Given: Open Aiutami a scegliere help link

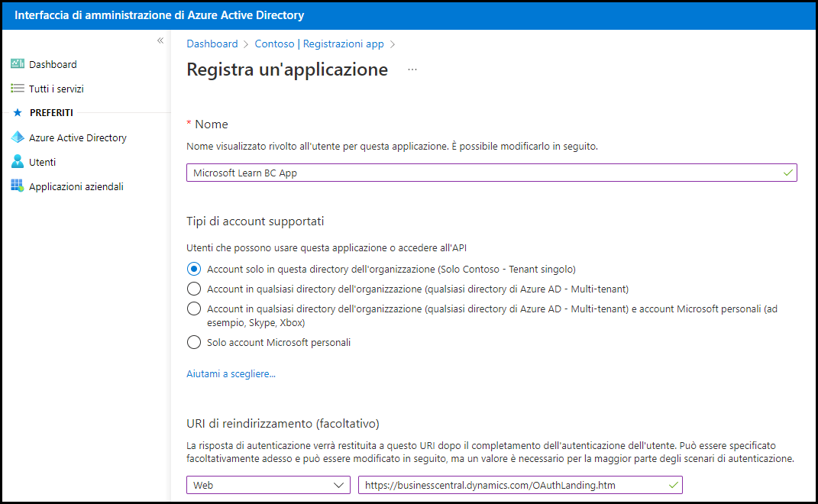Looking at the screenshot, I should [231, 374].
